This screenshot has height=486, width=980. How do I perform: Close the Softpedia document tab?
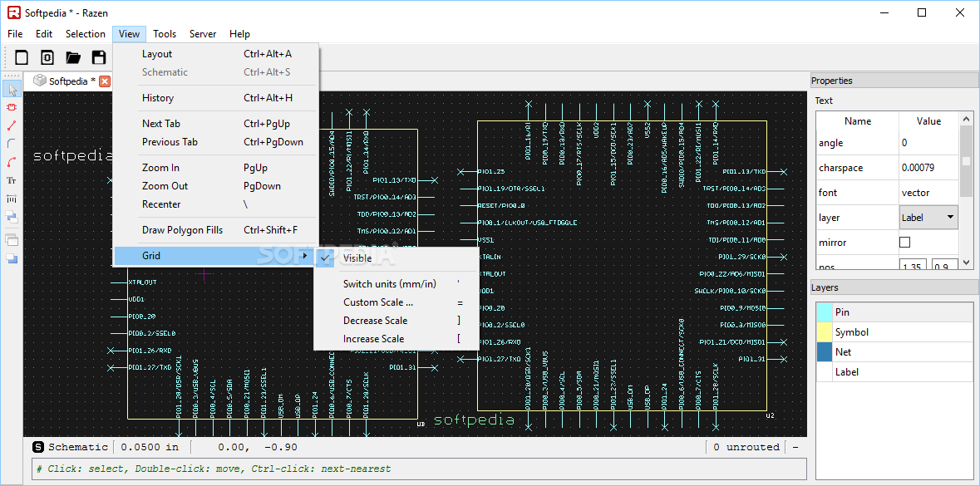(105, 81)
